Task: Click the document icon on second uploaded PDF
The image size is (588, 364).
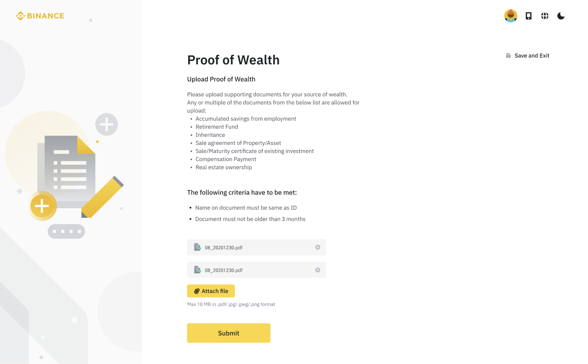Action: coord(197,270)
